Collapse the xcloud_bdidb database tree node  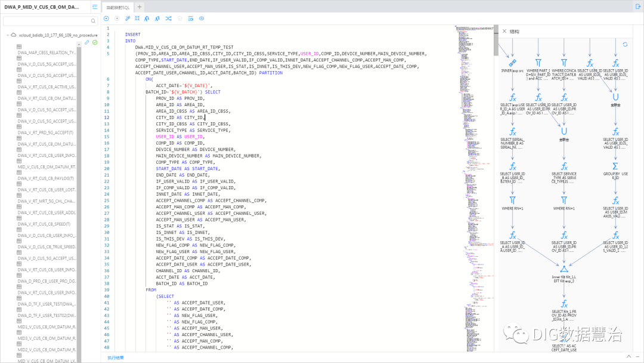pos(8,35)
